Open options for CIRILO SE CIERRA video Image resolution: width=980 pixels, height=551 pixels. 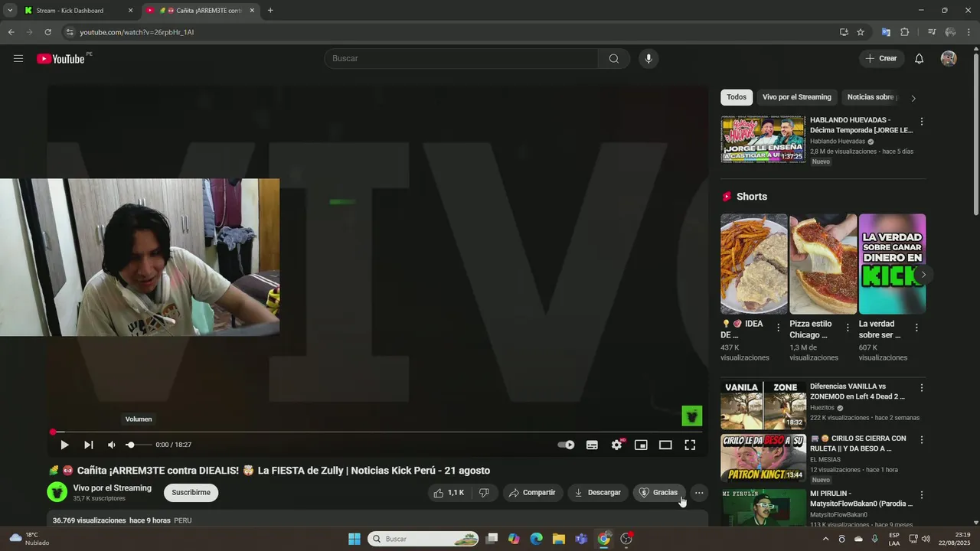coord(922,440)
